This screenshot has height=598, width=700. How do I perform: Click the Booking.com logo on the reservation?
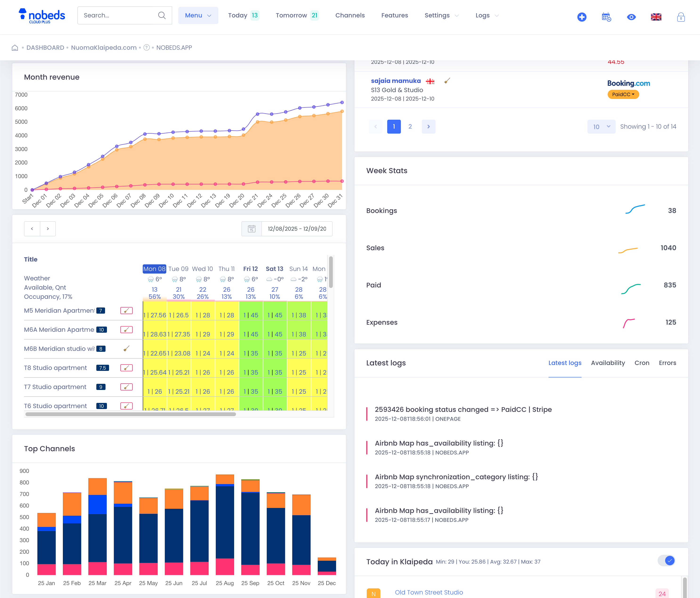pyautogui.click(x=628, y=83)
